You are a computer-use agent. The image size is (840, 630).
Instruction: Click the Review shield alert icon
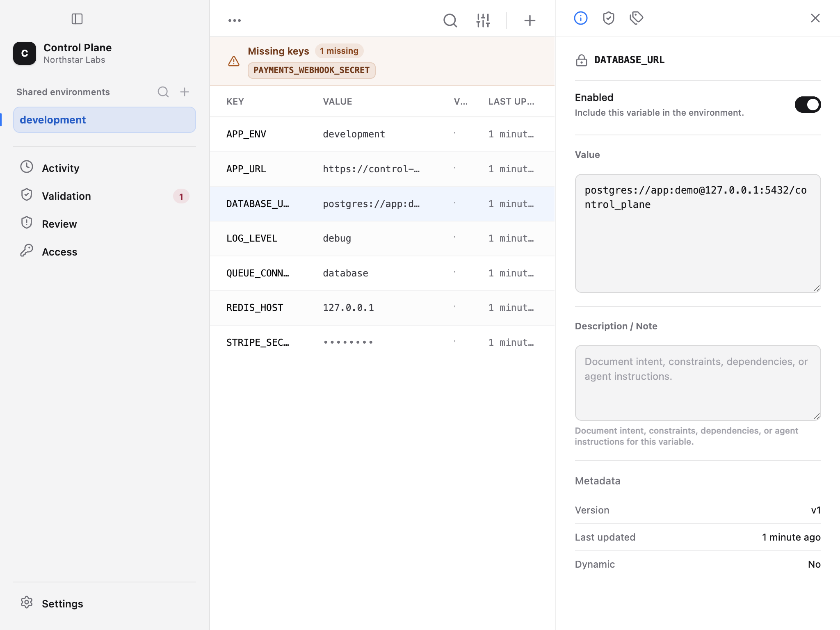(x=27, y=222)
